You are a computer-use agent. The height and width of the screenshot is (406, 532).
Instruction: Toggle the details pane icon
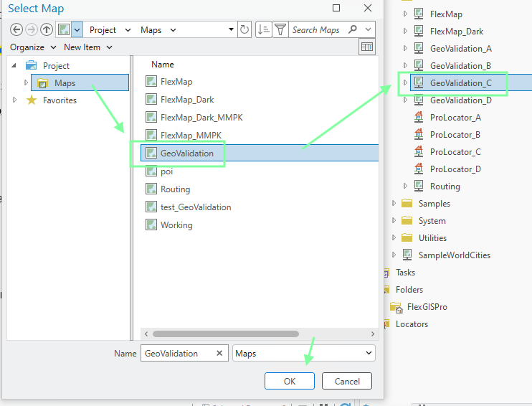click(367, 47)
